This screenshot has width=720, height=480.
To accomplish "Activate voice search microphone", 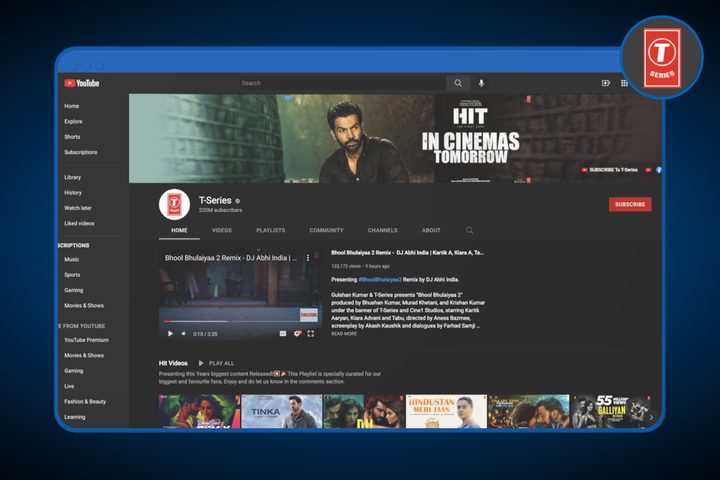I will point(481,83).
